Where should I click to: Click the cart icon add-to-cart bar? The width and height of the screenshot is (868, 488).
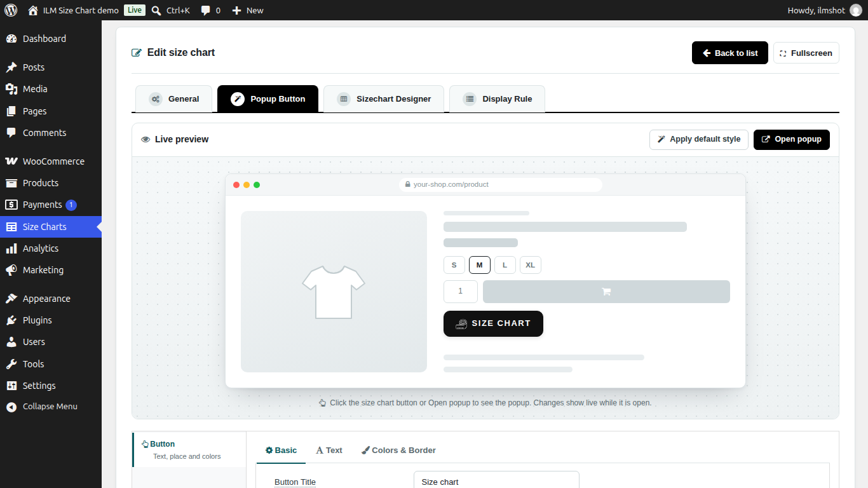(606, 292)
